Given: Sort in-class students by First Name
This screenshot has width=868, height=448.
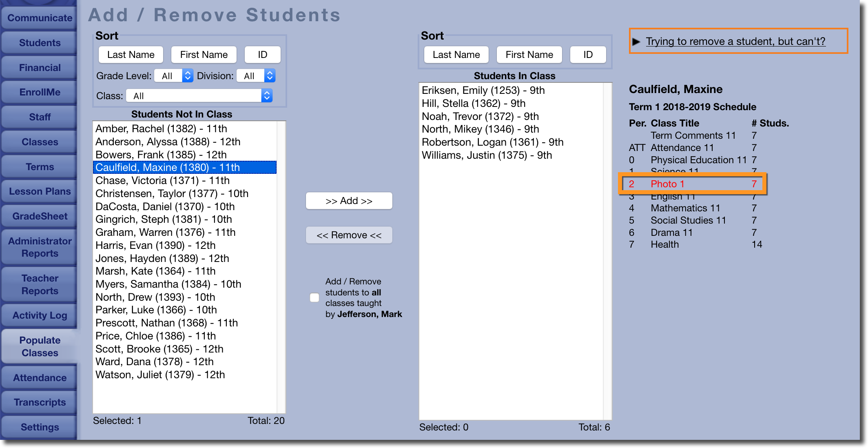Looking at the screenshot, I should pos(529,55).
